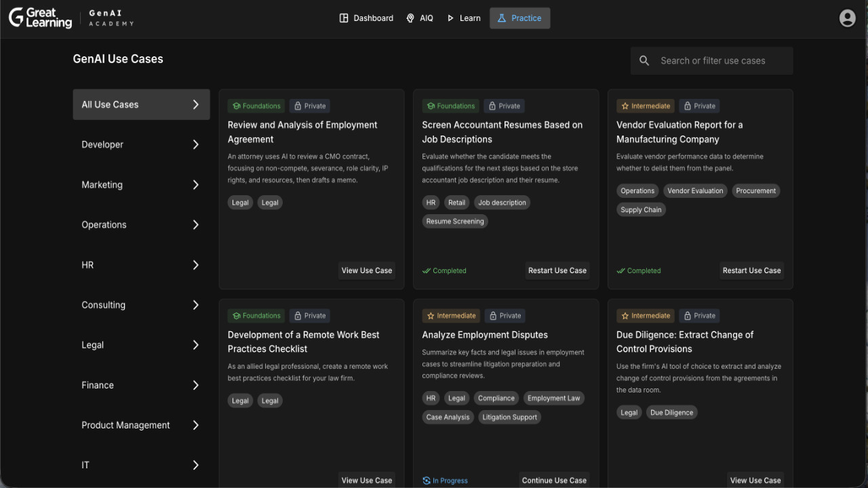Click View Use Case for Employment Agreement review
Image resolution: width=868 pixels, height=488 pixels.
tap(366, 270)
